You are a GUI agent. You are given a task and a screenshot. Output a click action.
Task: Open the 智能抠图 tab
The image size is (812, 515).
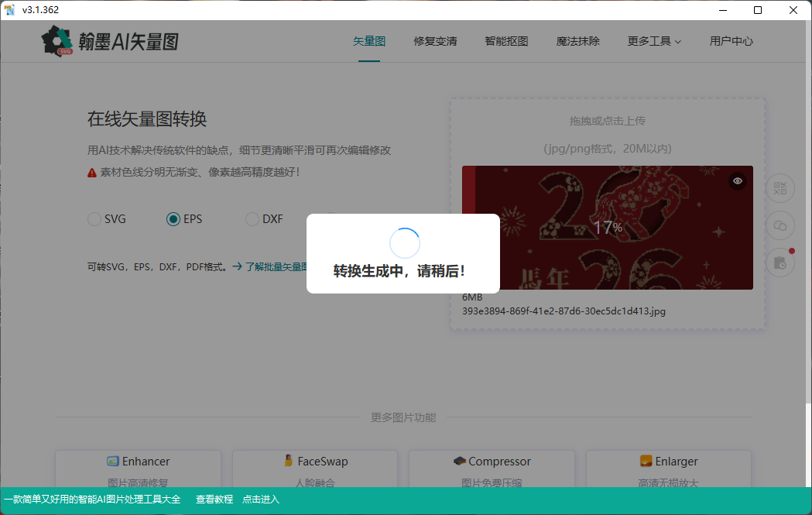click(506, 41)
